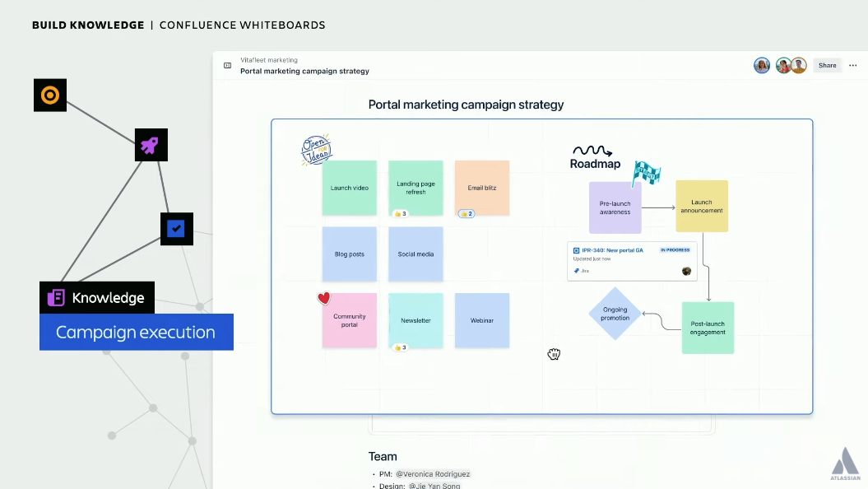Click the purple Knowledge page icon

[x=56, y=297]
